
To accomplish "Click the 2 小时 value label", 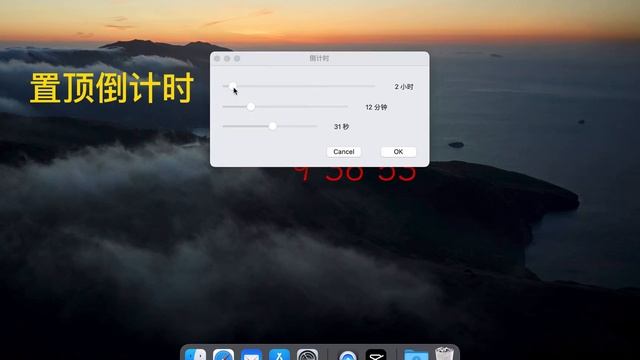I will point(404,87).
